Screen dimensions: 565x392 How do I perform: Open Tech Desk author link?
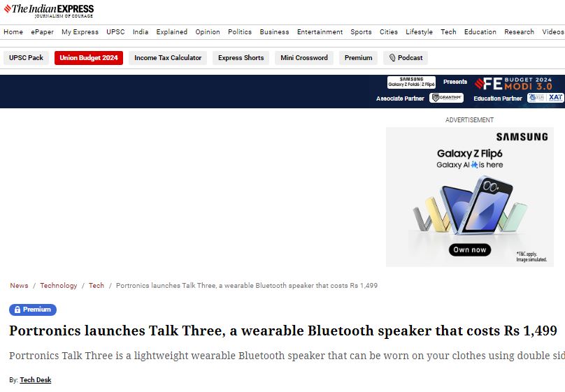pos(35,379)
